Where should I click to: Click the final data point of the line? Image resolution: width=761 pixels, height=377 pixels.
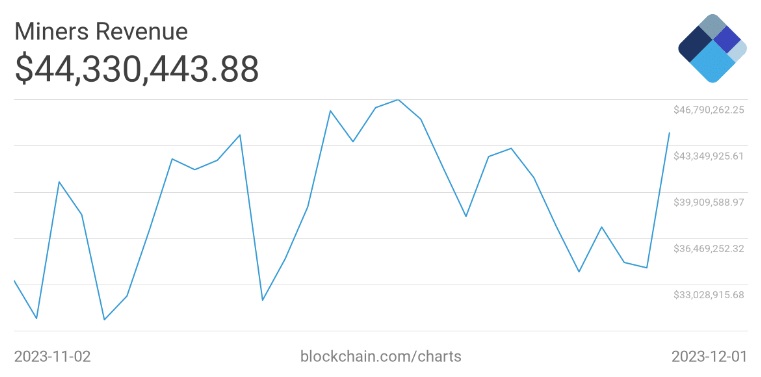coord(670,132)
